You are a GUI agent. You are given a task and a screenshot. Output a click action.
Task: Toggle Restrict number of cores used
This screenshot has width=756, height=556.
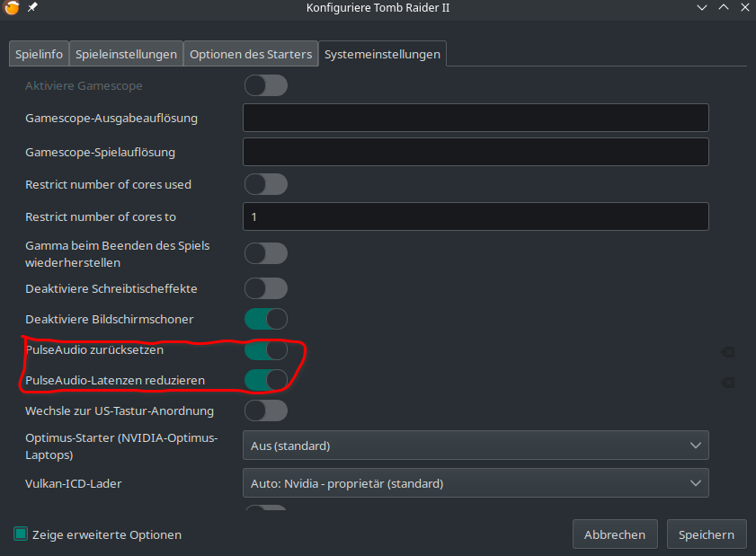coord(266,184)
